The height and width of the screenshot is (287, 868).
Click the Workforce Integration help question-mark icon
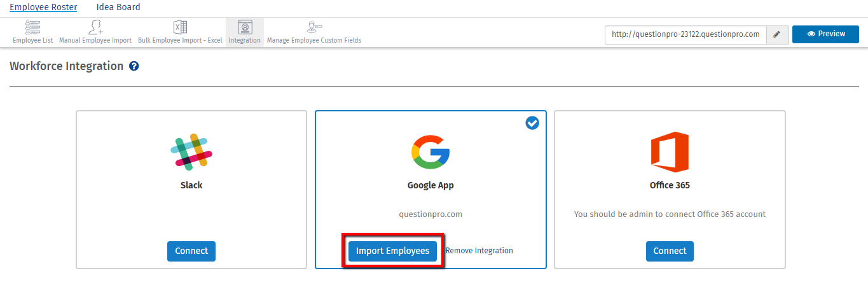134,66
